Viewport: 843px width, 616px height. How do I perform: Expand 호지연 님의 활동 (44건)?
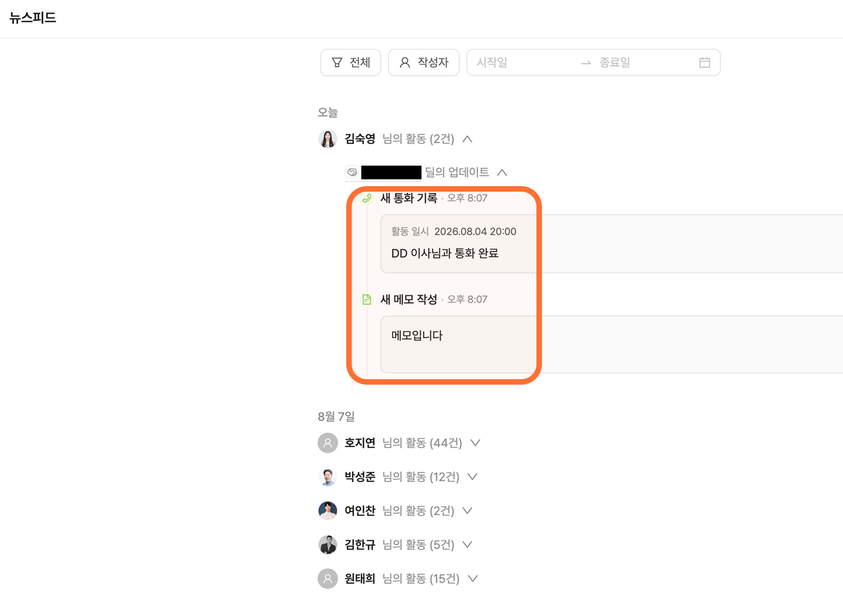coord(475,443)
